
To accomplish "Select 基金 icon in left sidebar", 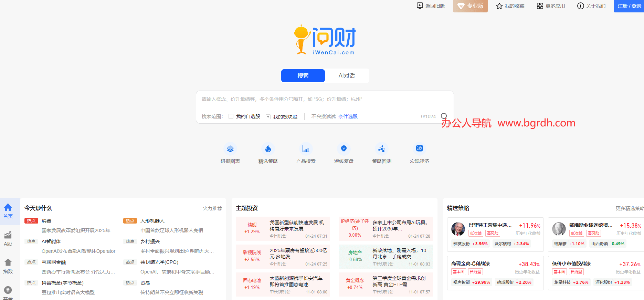I will (x=8, y=290).
